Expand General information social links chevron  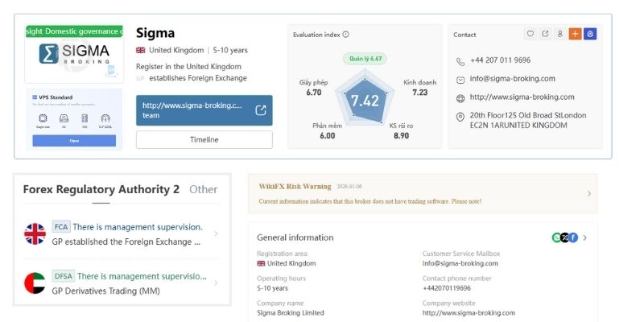[585, 237]
